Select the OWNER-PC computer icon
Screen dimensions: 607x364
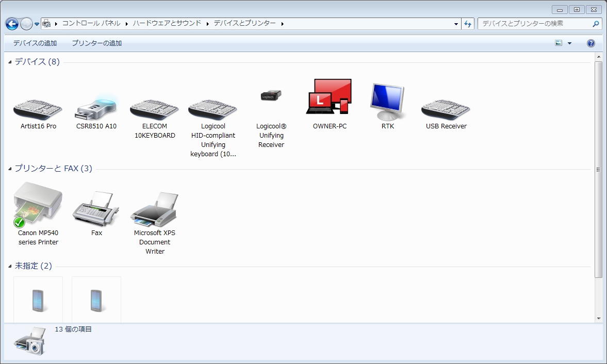[329, 97]
